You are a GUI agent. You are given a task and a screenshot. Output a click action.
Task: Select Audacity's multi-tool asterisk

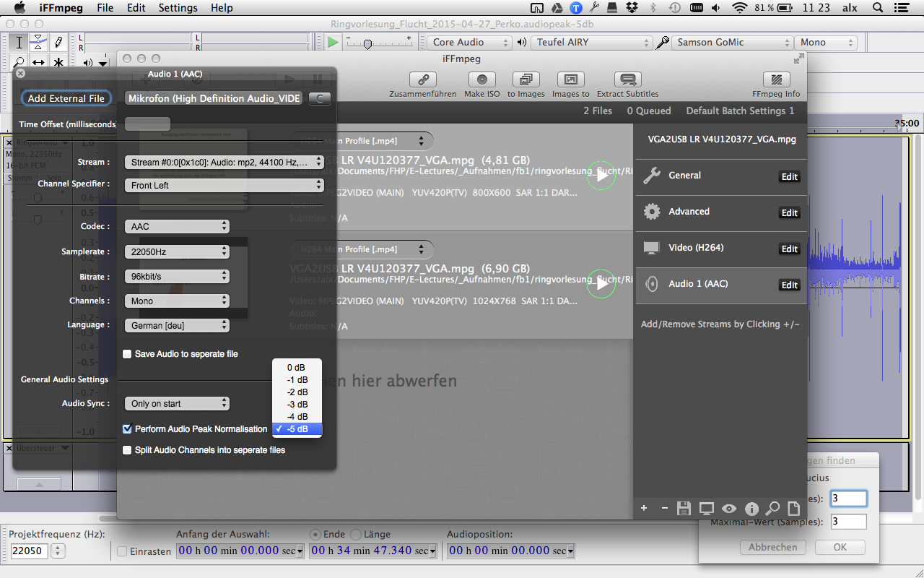point(58,62)
